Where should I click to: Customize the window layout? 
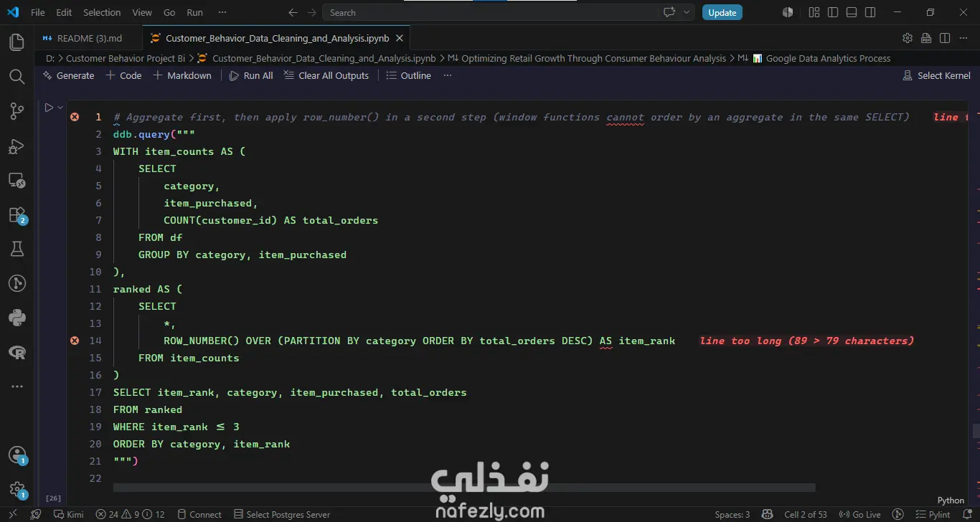pyautogui.click(x=814, y=12)
